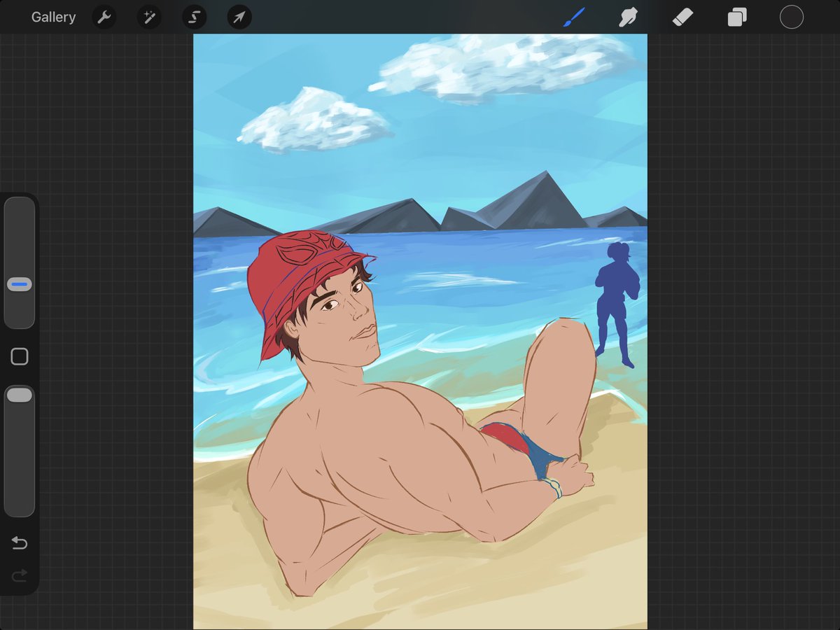Tap the square modify button in sidebar
The height and width of the screenshot is (630, 840).
point(20,357)
